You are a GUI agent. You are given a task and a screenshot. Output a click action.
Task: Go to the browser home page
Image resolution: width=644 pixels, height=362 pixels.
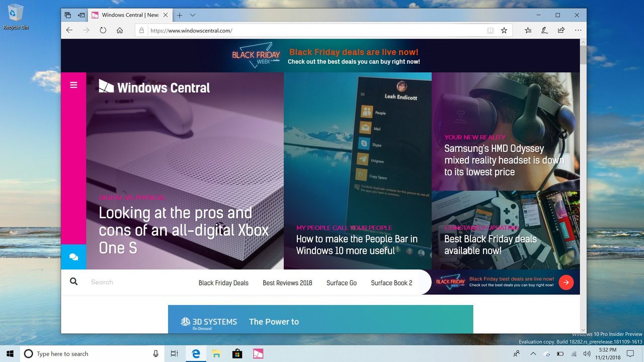tap(120, 30)
